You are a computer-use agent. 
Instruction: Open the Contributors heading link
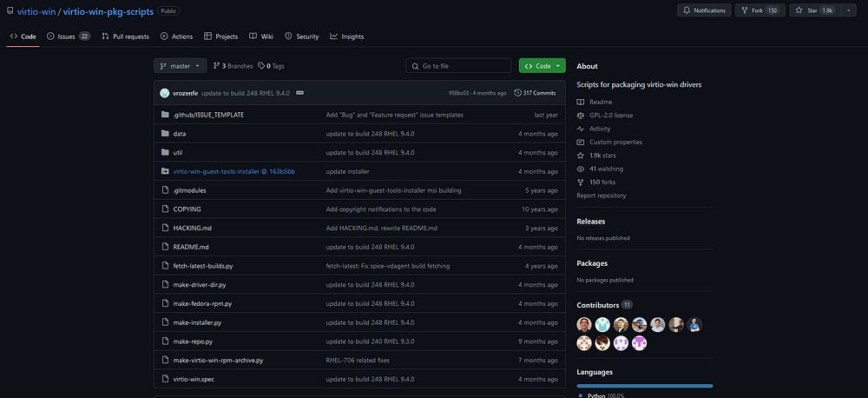click(598, 305)
